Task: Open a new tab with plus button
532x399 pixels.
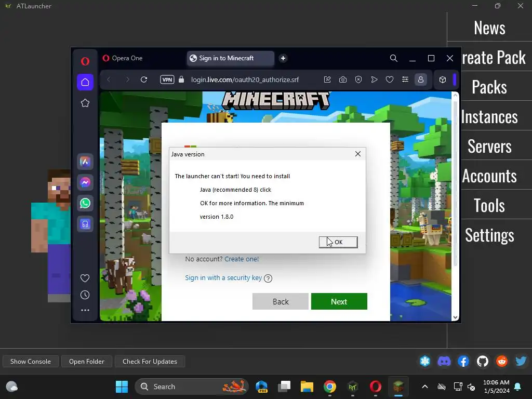Action: (283, 58)
